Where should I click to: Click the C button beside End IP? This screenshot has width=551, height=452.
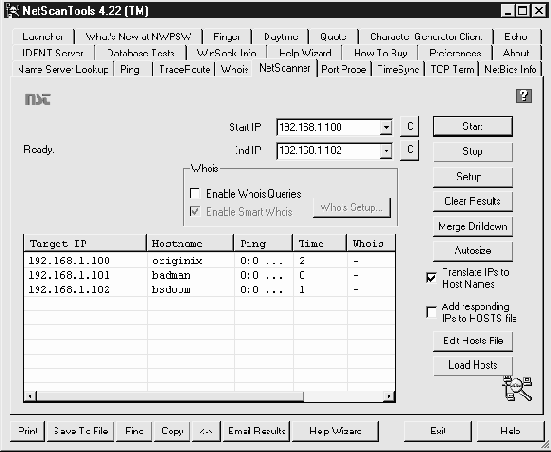tap(409, 150)
